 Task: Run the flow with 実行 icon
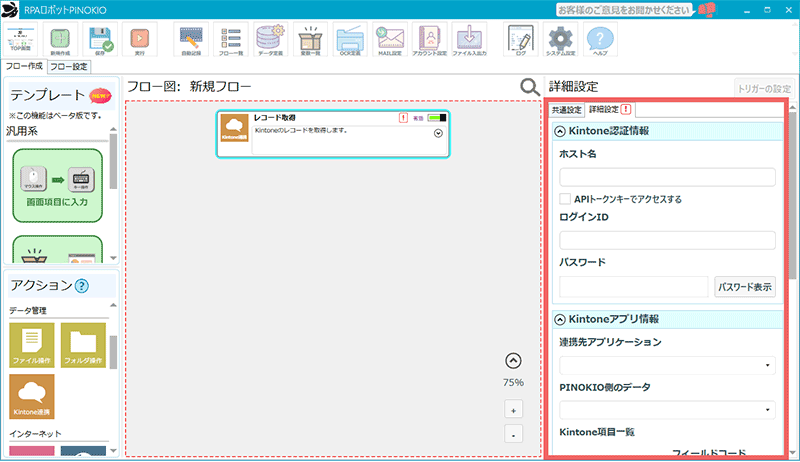(139, 39)
